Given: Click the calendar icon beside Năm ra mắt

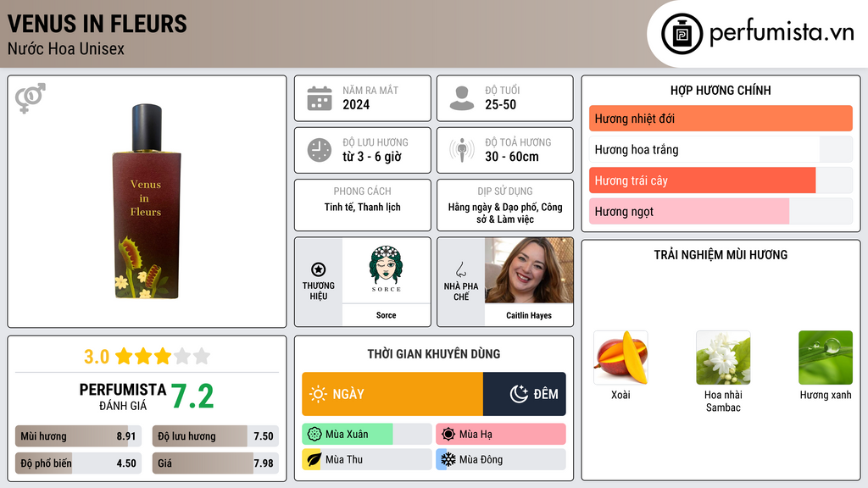Looking at the screenshot, I should point(320,98).
